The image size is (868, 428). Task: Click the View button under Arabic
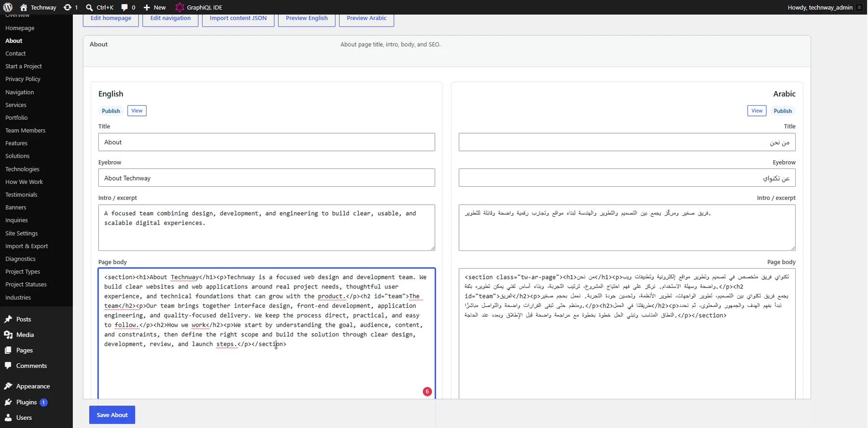757,111
